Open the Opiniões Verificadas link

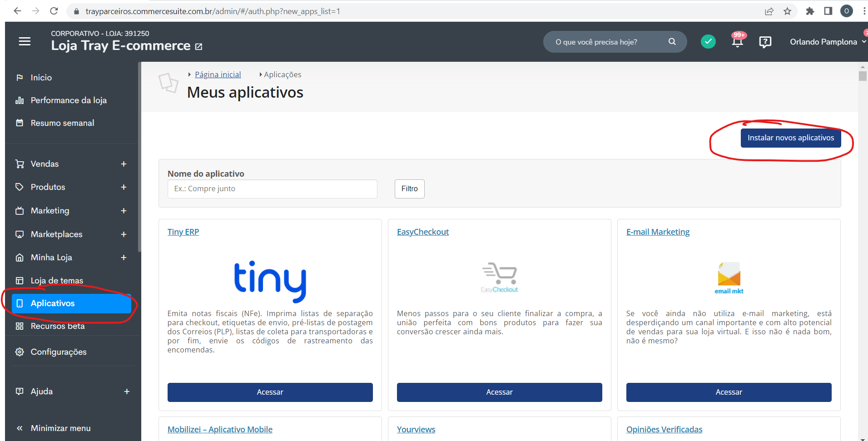tap(664, 430)
